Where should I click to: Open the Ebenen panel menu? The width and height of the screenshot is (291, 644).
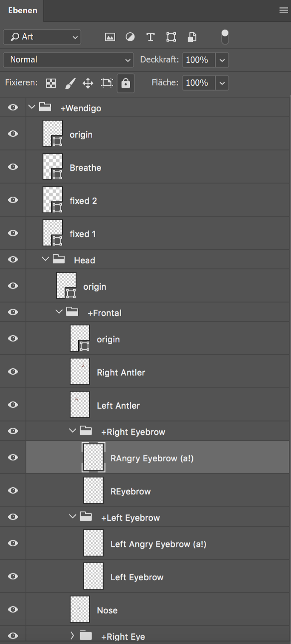[283, 10]
